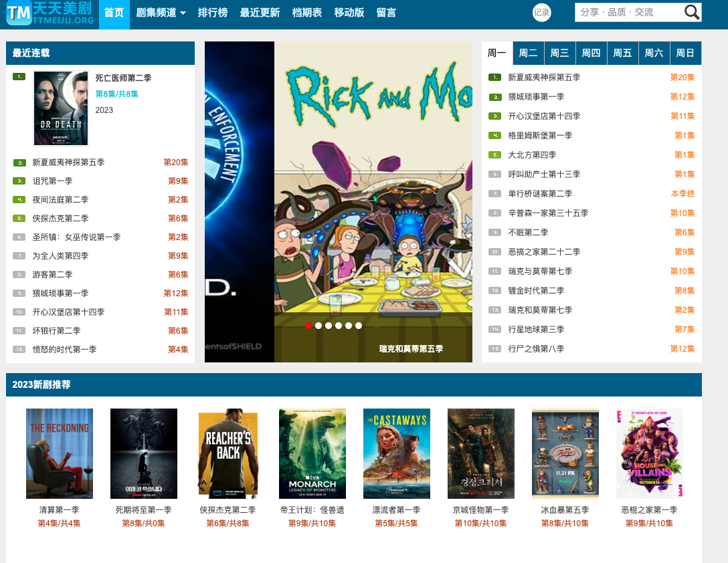Open the Dr Death poster thumbnail
Image resolution: width=728 pixels, height=563 pixels.
pyautogui.click(x=61, y=108)
